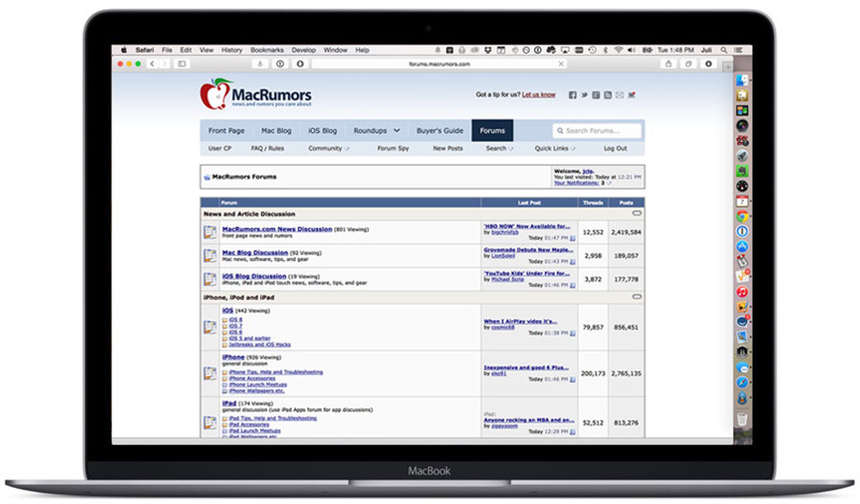Mute sound via the volume menu bar icon
860x504 pixels.
tap(630, 49)
